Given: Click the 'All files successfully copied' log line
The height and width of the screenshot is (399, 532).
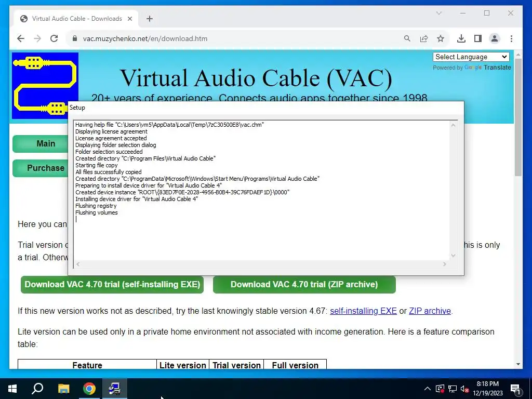Looking at the screenshot, I should tap(109, 172).
